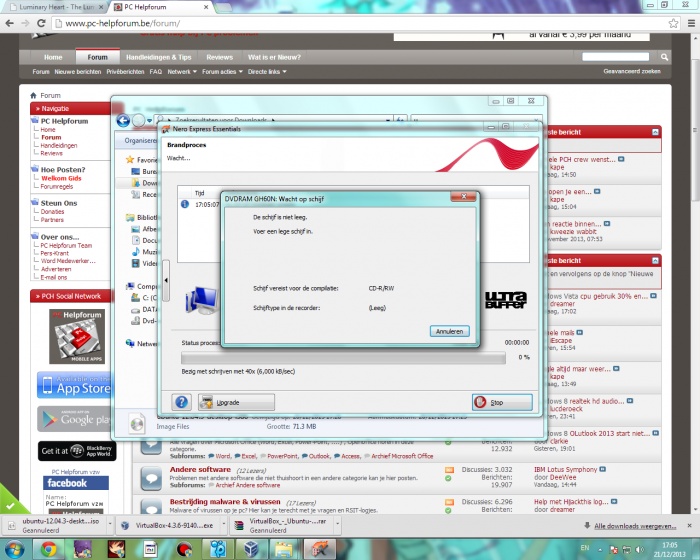The image size is (700, 560).
Task: Click the search magnifier icon
Action: [664, 57]
